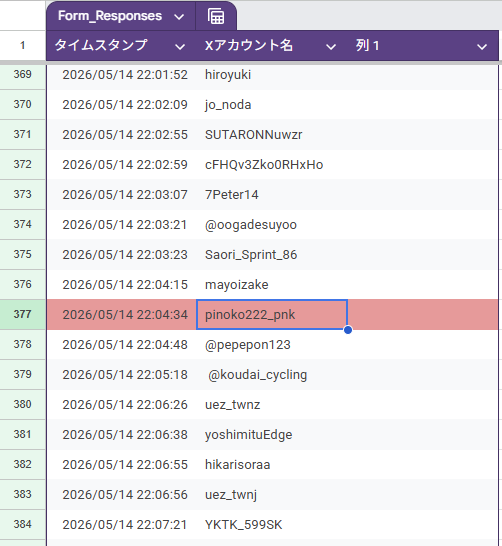Select the Xアカウント名 header cell
Image resolution: width=502 pixels, height=546 pixels.
click(272, 46)
